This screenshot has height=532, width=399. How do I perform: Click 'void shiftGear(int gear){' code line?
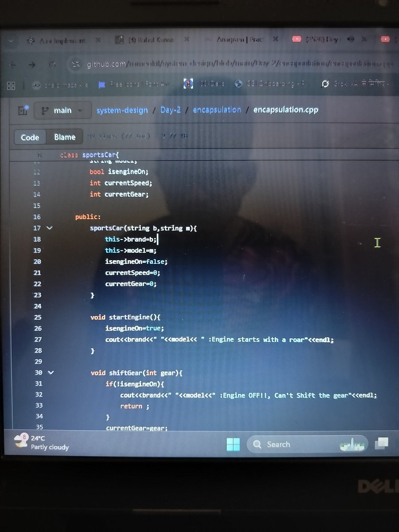tap(137, 373)
